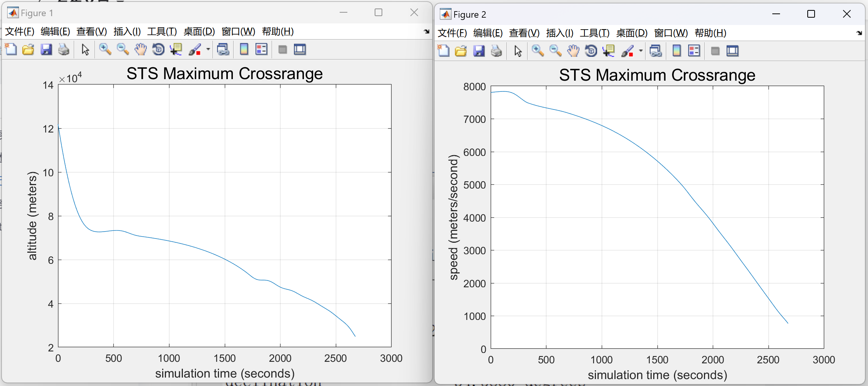Screen dimensions: 868x386
Task: Save figure icon in Figure 2
Action: pos(479,51)
